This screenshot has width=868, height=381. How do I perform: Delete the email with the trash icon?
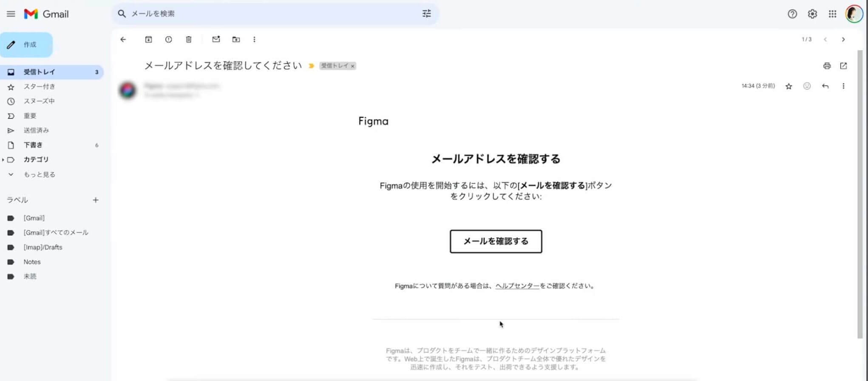click(x=189, y=40)
